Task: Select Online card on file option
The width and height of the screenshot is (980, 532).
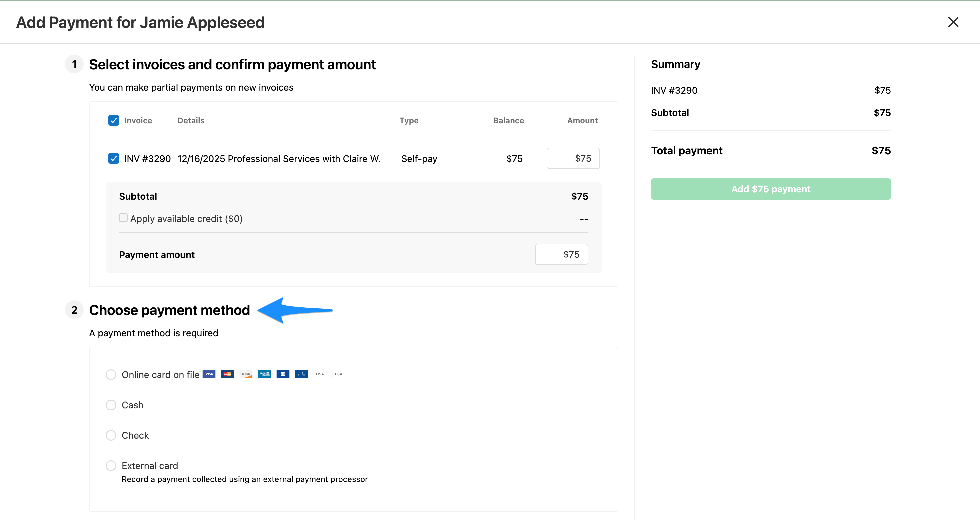Action: (111, 374)
